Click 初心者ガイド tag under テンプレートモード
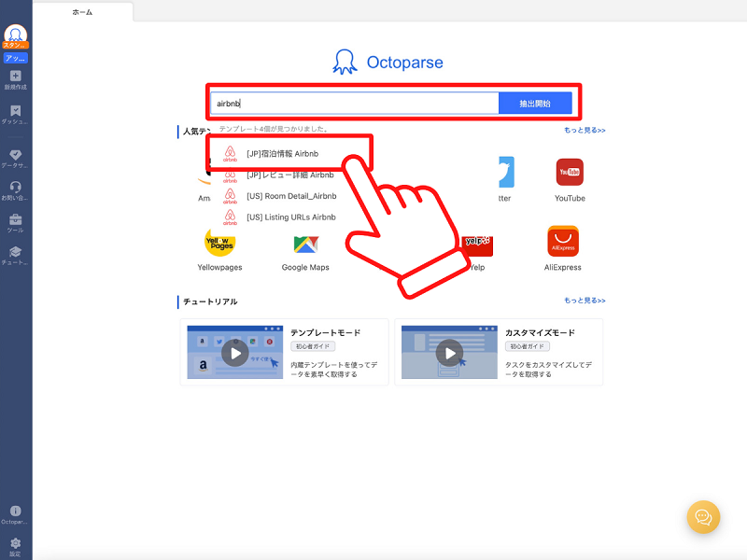 tap(313, 346)
